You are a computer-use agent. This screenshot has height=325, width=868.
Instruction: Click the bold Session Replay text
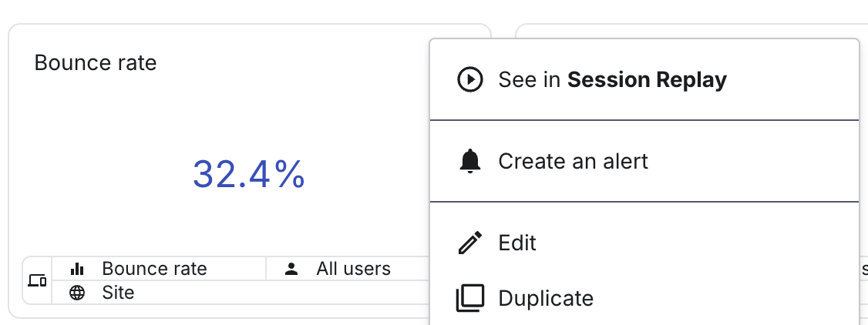click(x=647, y=79)
